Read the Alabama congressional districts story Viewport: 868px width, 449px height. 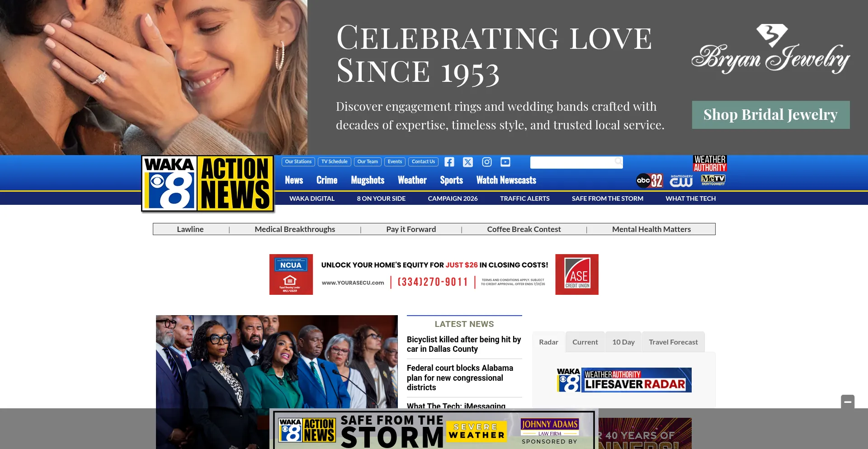coord(460,378)
